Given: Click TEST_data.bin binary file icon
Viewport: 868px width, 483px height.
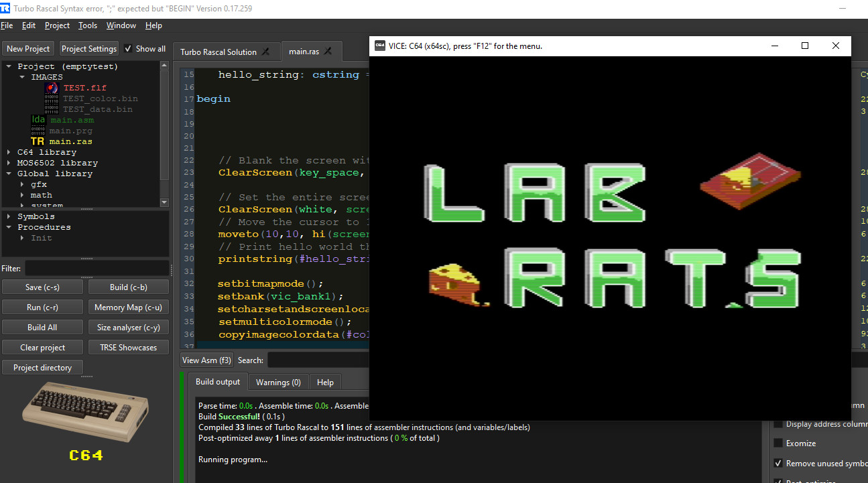Looking at the screenshot, I should tap(52, 109).
